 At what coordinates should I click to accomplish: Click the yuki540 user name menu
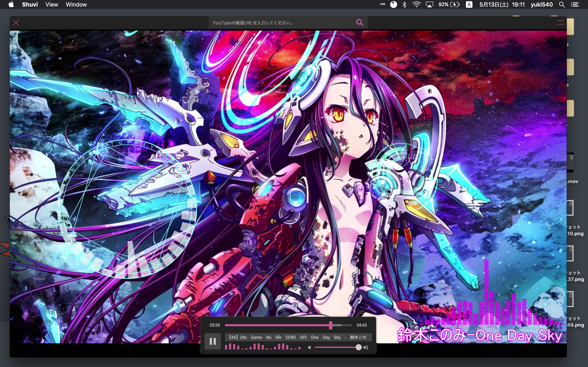coord(542,5)
